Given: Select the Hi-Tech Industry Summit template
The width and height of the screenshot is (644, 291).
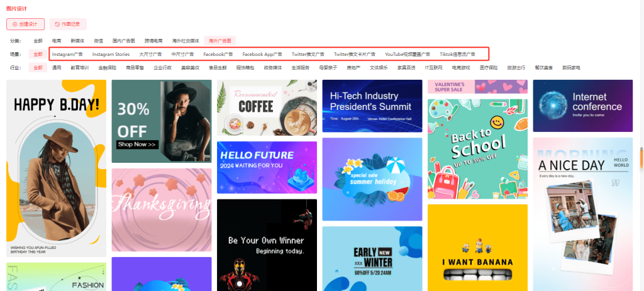Looking at the screenshot, I should pyautogui.click(x=372, y=106).
